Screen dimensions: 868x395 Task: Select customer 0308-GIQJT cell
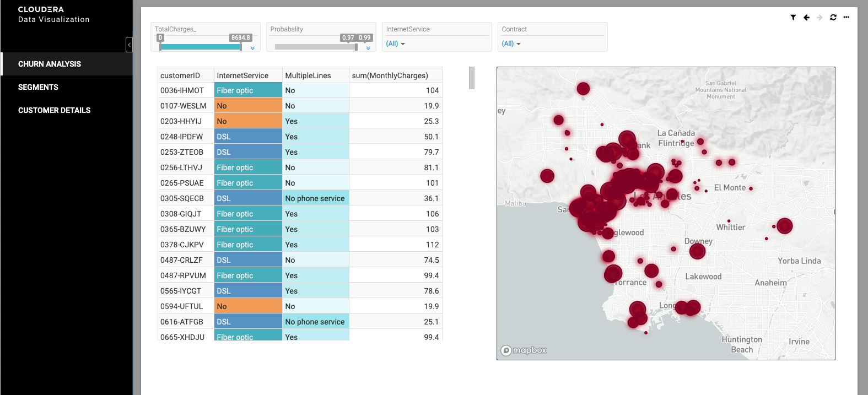(186, 214)
